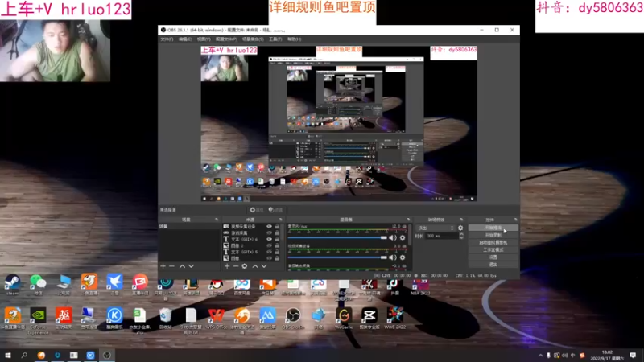
Task: Open the Kugou music desktop icon
Action: [114, 319]
